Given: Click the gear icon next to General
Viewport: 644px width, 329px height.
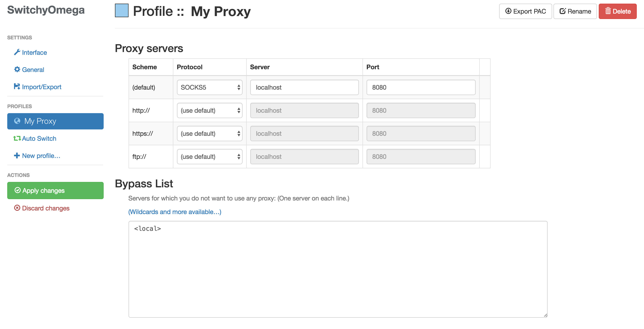Looking at the screenshot, I should (17, 69).
